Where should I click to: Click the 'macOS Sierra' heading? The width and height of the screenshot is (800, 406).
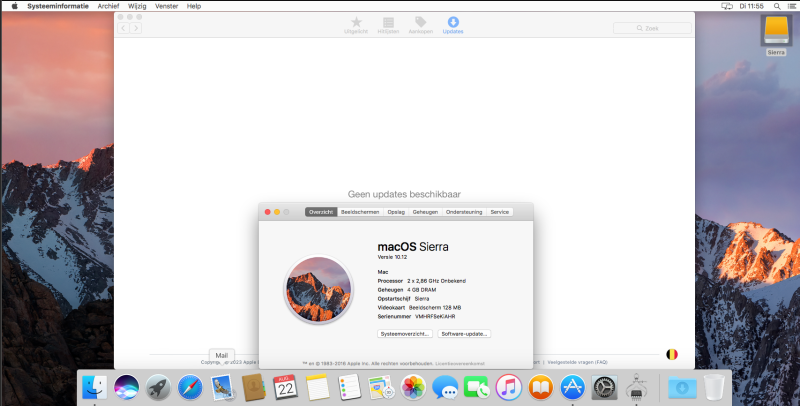pos(413,247)
